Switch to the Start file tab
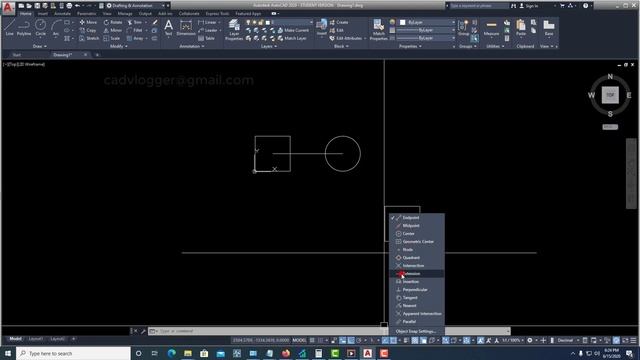The image size is (640, 360). pyautogui.click(x=16, y=55)
